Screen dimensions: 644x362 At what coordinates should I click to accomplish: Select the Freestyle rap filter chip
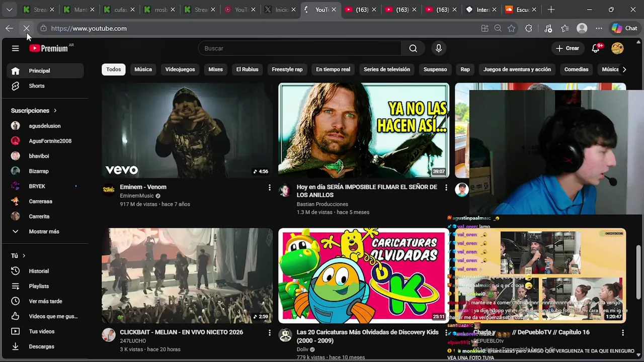pos(287,69)
